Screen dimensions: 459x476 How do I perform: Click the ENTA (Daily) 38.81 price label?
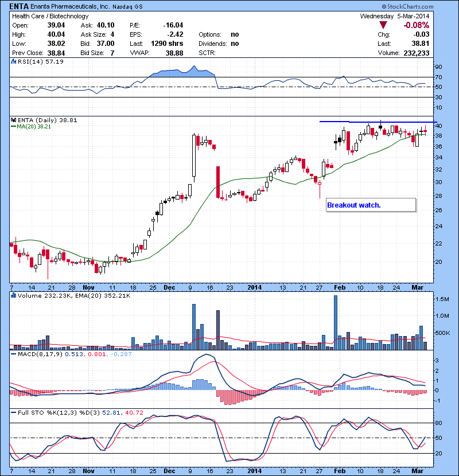pos(48,120)
